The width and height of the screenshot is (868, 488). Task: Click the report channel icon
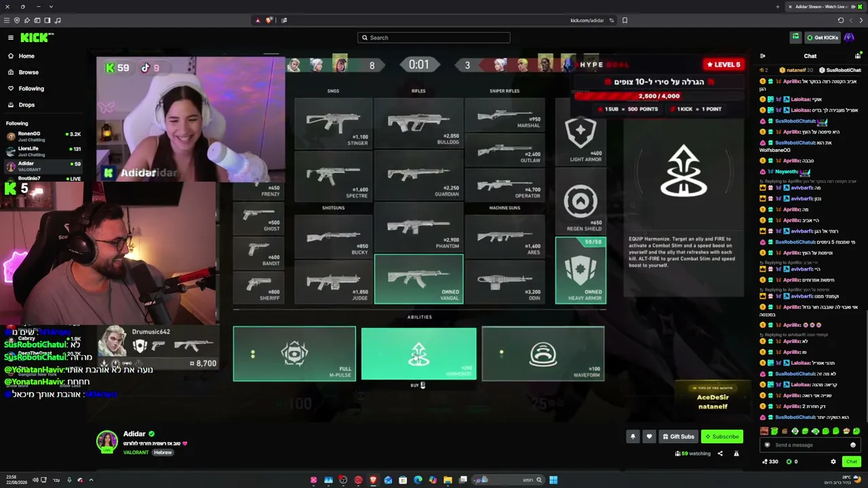736,453
